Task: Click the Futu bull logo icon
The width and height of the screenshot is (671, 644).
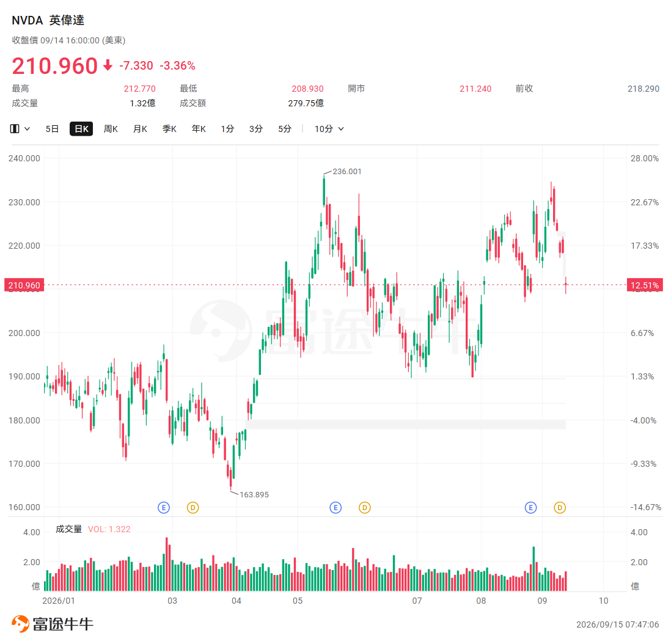Action: (20, 624)
